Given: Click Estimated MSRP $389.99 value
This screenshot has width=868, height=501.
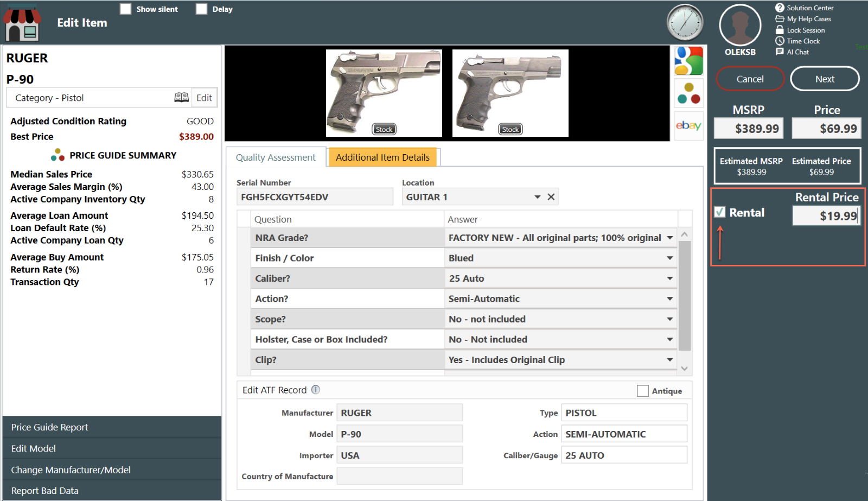Looking at the screenshot, I should [x=751, y=172].
